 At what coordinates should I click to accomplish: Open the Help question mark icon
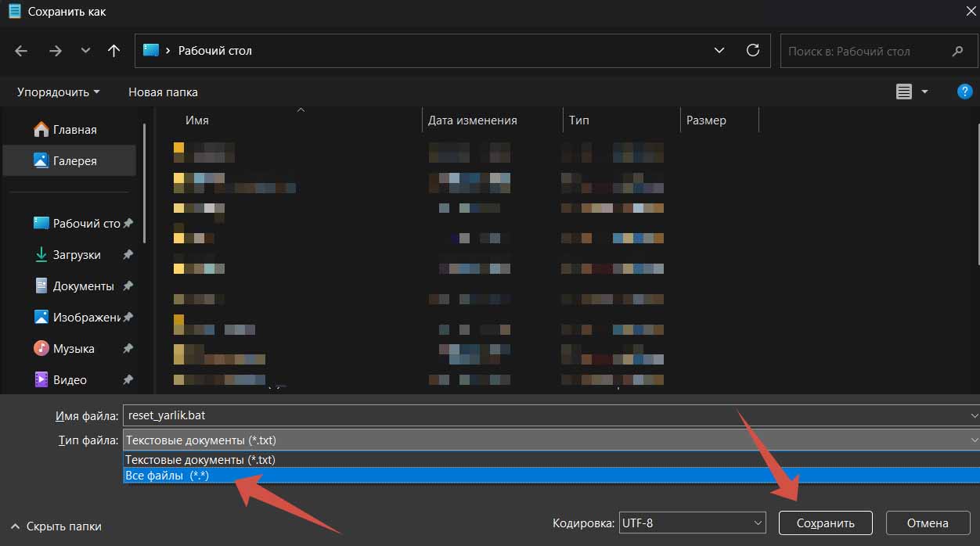(x=964, y=92)
